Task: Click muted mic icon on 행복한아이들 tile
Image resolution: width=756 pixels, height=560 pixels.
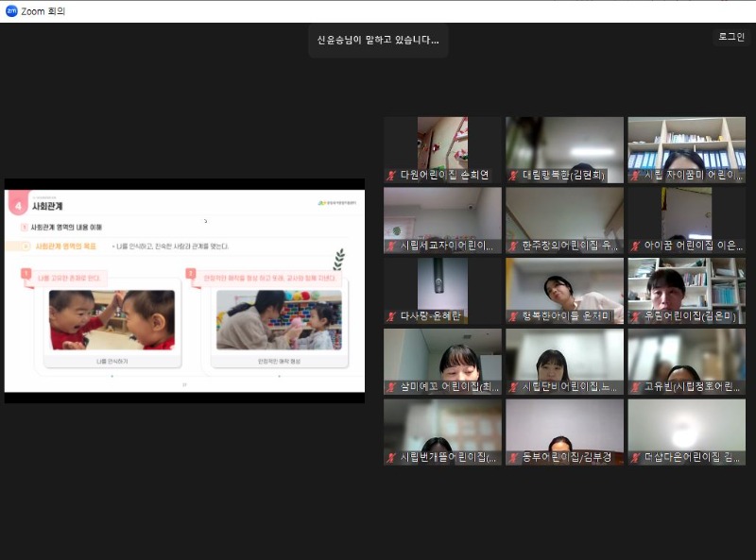Action: pos(513,316)
